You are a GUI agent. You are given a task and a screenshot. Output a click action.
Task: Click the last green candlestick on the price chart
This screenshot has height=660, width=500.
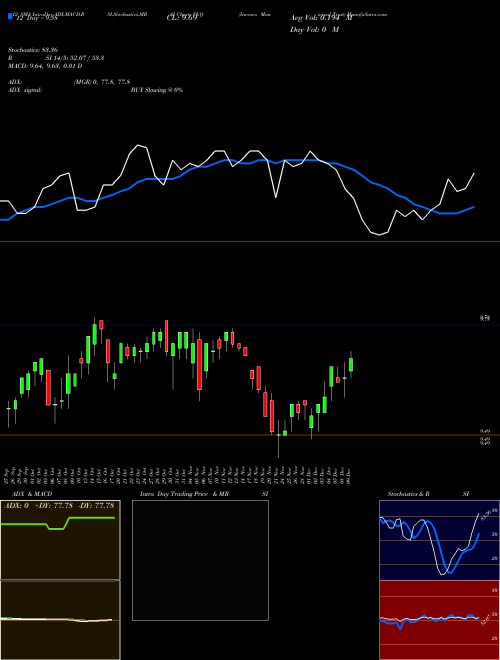point(351,365)
